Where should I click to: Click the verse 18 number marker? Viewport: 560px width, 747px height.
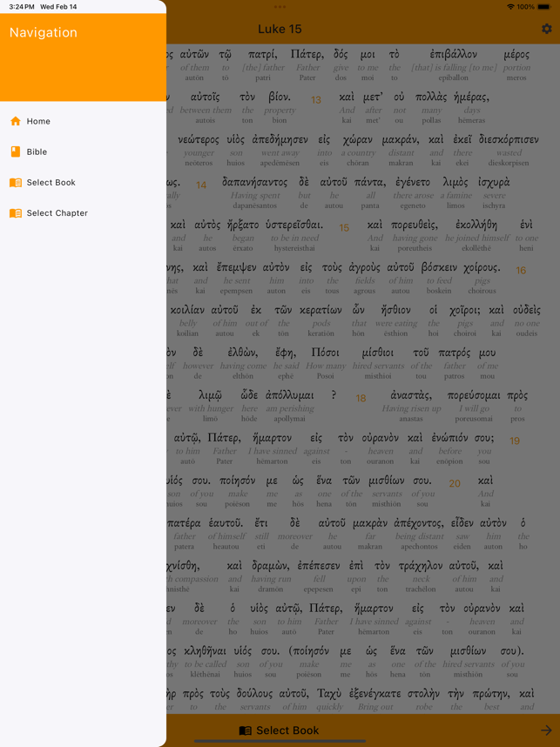click(361, 399)
